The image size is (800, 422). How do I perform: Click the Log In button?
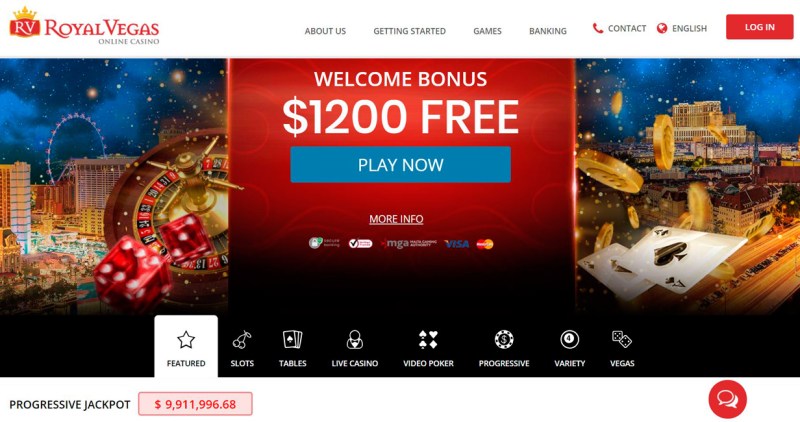click(760, 27)
